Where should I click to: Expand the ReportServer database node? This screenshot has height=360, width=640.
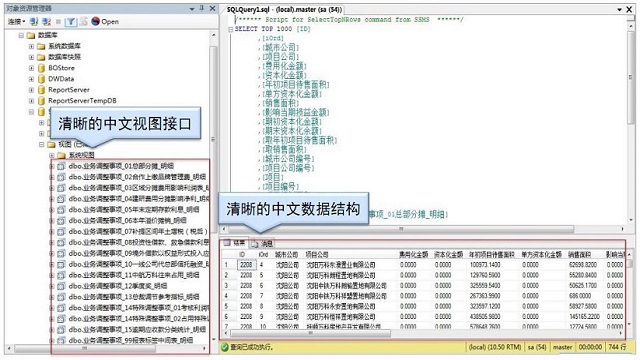(x=31, y=90)
